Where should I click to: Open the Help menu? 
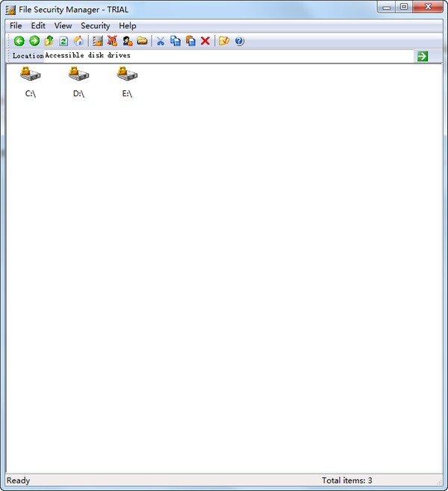tap(128, 25)
